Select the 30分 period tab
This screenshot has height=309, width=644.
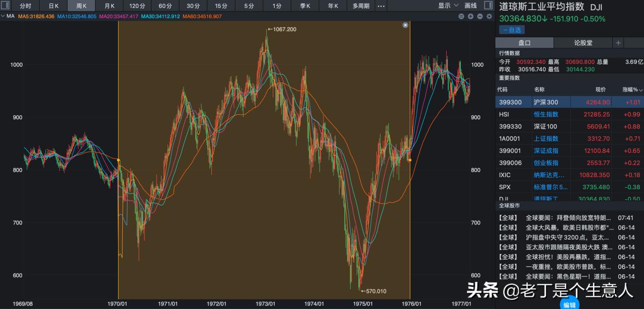[193, 6]
